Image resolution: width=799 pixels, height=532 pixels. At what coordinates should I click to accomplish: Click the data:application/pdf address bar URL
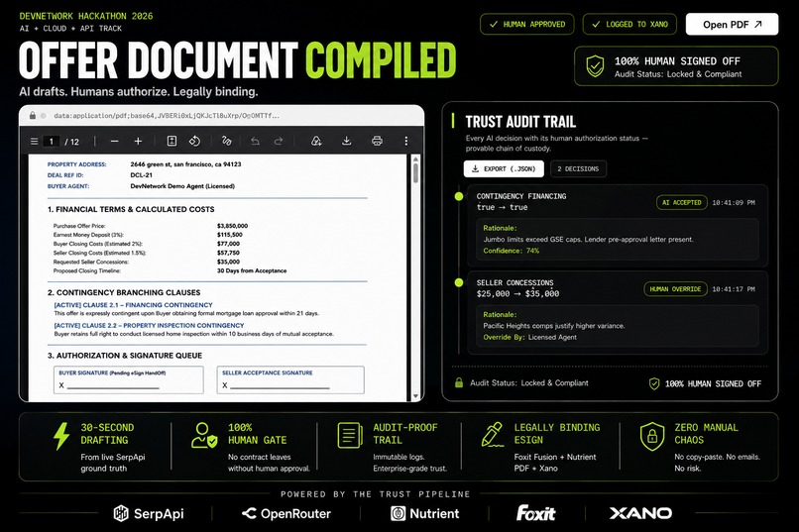167,116
